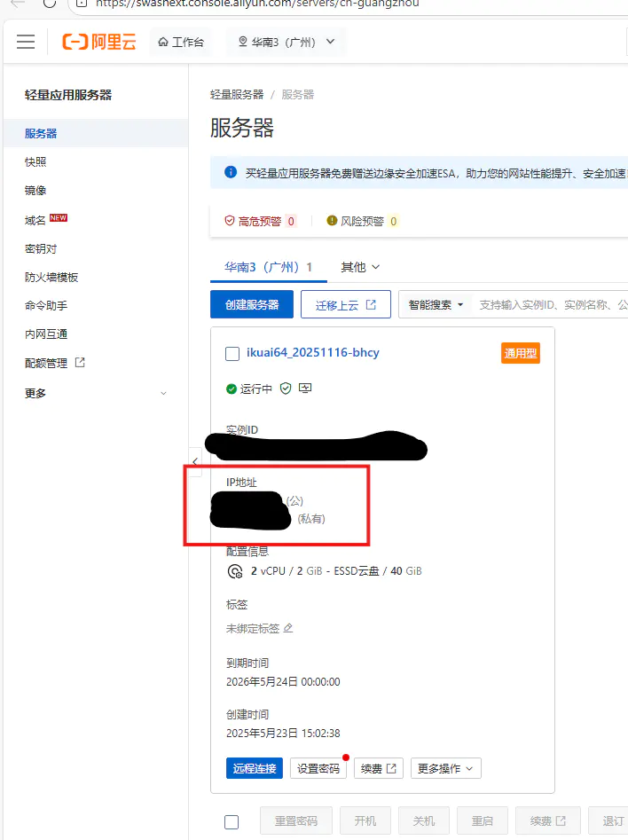Click the 通用型 badge

pyautogui.click(x=521, y=353)
